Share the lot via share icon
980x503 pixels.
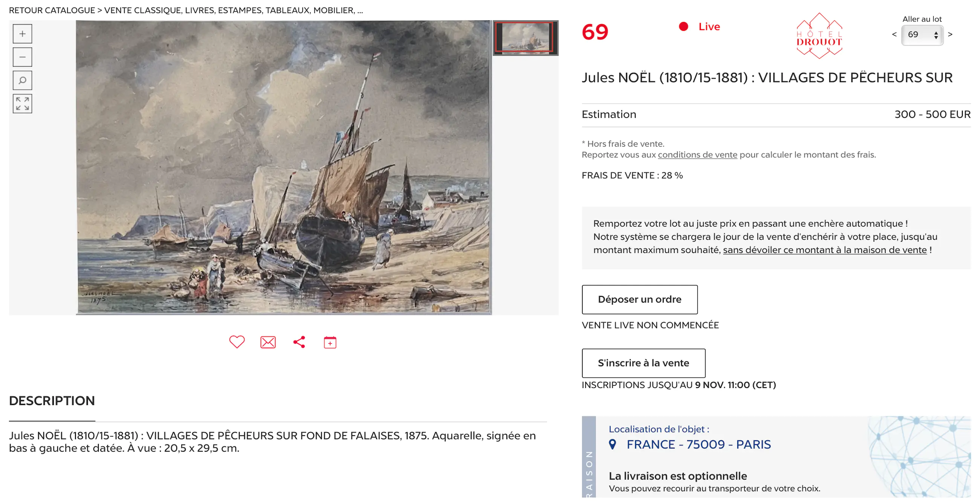coord(299,342)
